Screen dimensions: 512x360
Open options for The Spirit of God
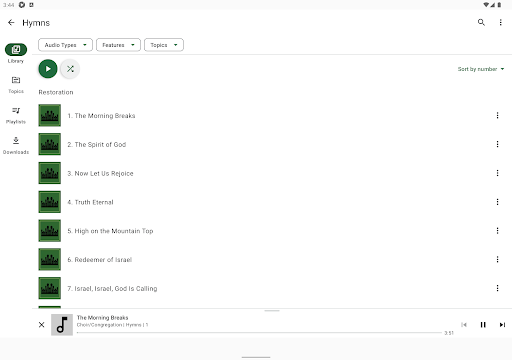[x=497, y=144]
